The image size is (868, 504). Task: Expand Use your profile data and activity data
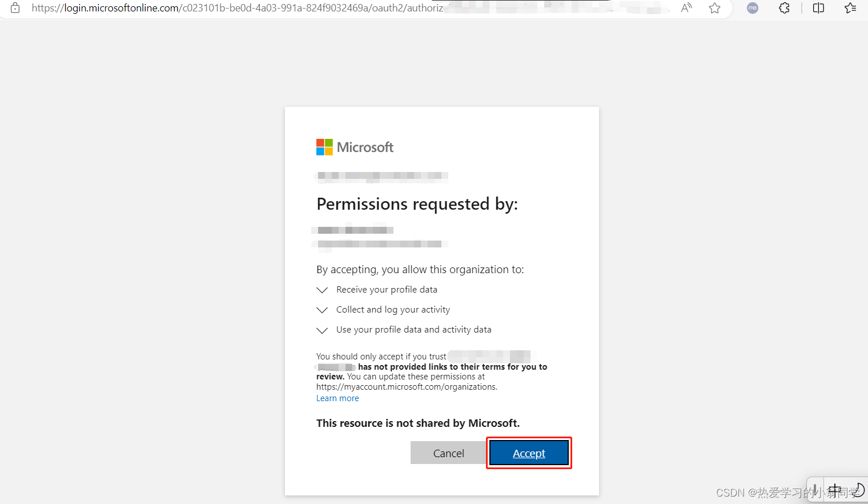coord(322,330)
